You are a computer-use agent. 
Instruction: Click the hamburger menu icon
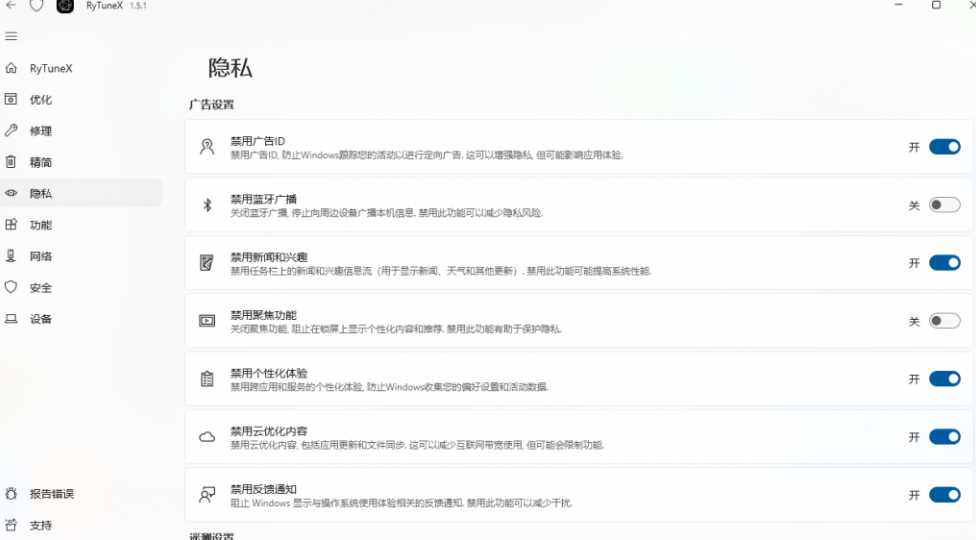tap(11, 36)
